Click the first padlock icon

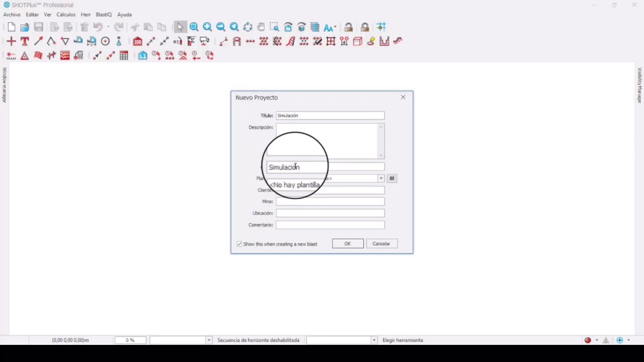pyautogui.click(x=348, y=27)
